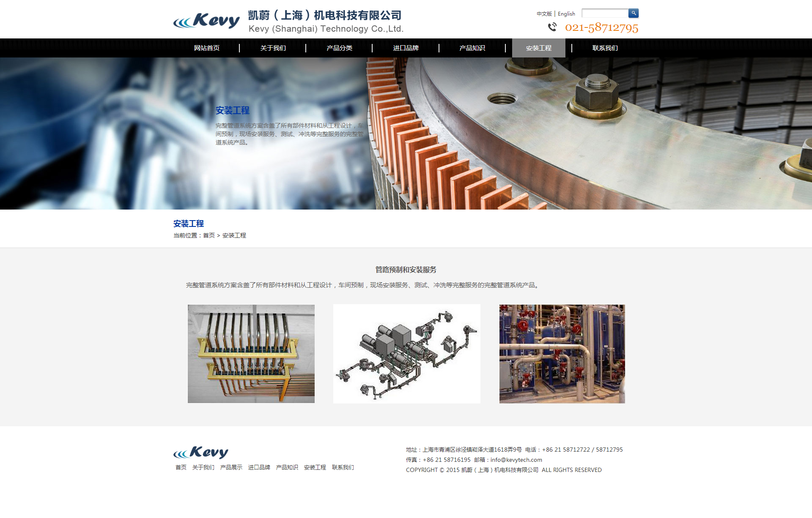The height and width of the screenshot is (518, 812).
Task: Click the Kevy logo in header
Action: (206, 20)
